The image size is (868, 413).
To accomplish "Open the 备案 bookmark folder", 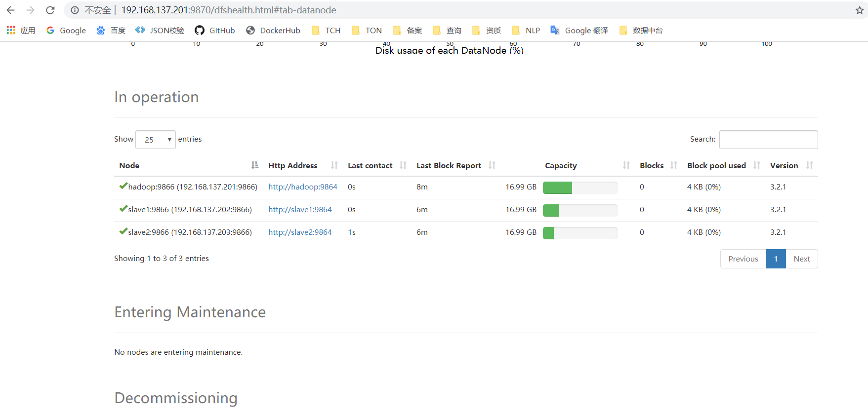I will [x=408, y=30].
